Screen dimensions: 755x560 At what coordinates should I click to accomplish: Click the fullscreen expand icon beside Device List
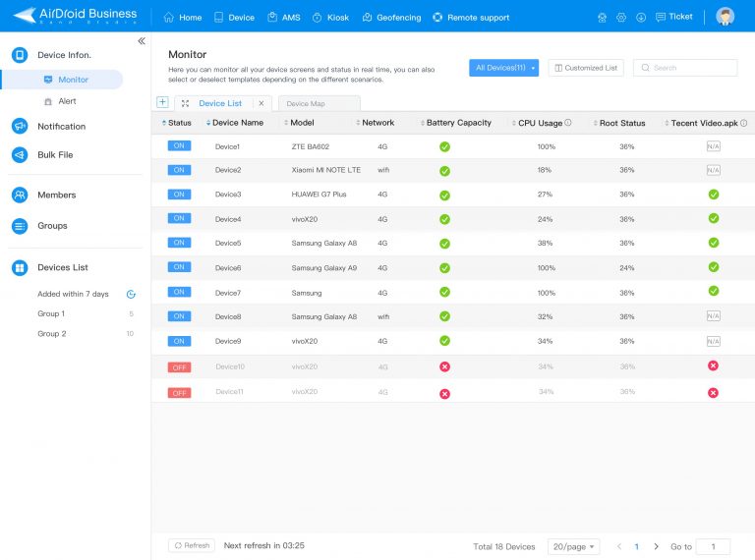(x=186, y=103)
